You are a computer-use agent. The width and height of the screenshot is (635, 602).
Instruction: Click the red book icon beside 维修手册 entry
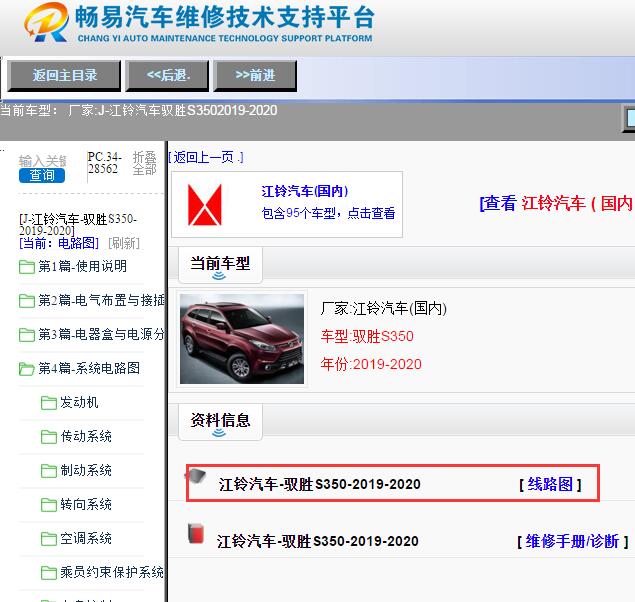(196, 533)
